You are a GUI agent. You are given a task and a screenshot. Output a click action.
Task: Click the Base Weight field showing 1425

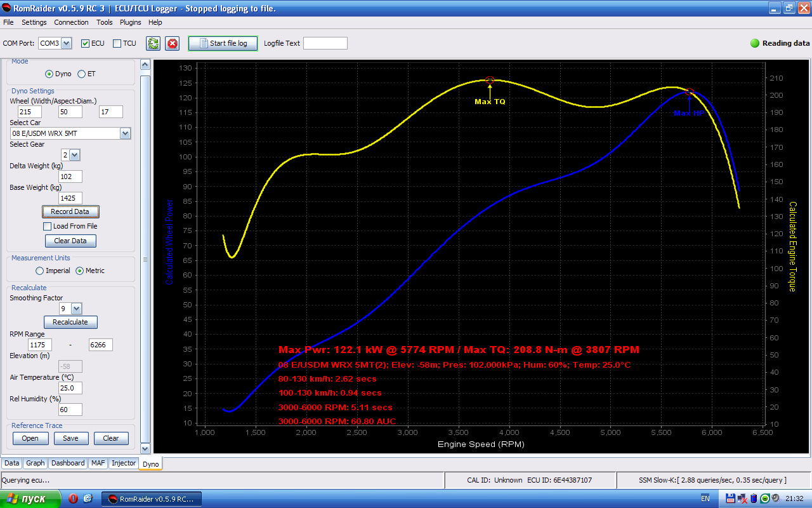click(70, 198)
